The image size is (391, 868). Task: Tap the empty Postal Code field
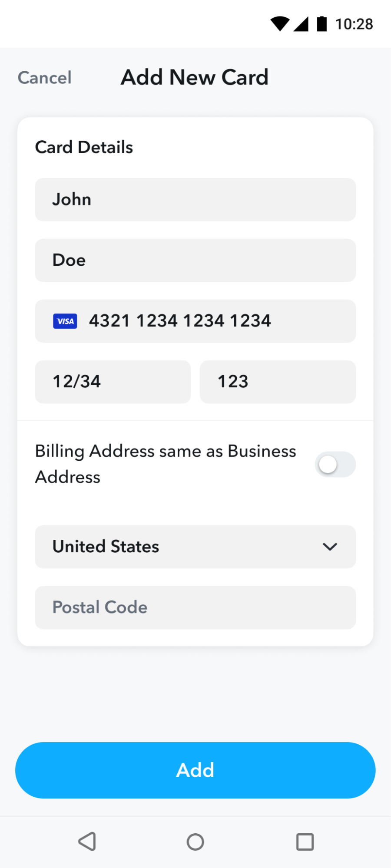[195, 607]
